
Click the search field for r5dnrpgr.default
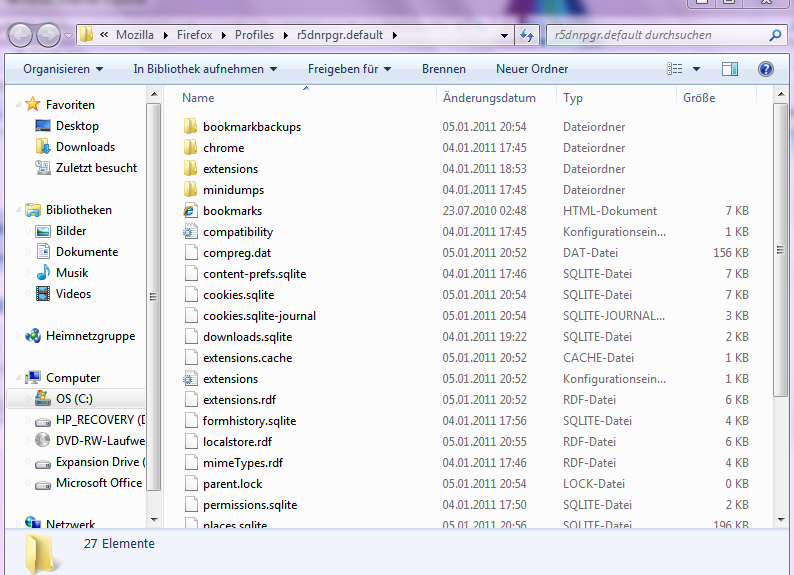[655, 36]
